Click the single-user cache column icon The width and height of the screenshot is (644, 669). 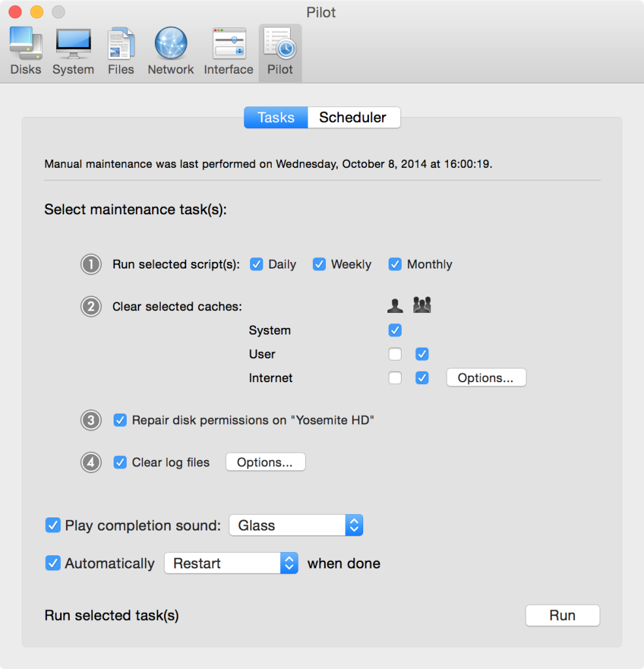tap(395, 306)
